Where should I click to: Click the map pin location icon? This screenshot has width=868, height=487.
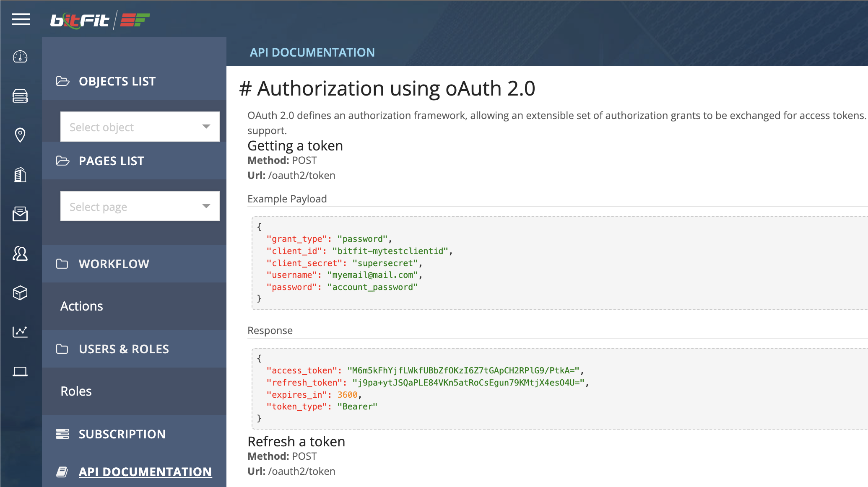click(20, 135)
